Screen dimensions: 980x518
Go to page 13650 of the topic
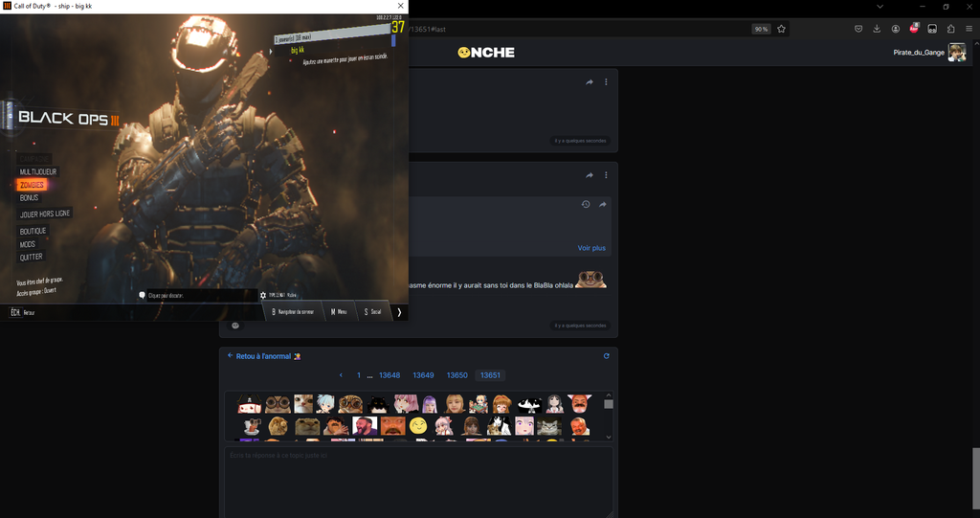tap(457, 375)
